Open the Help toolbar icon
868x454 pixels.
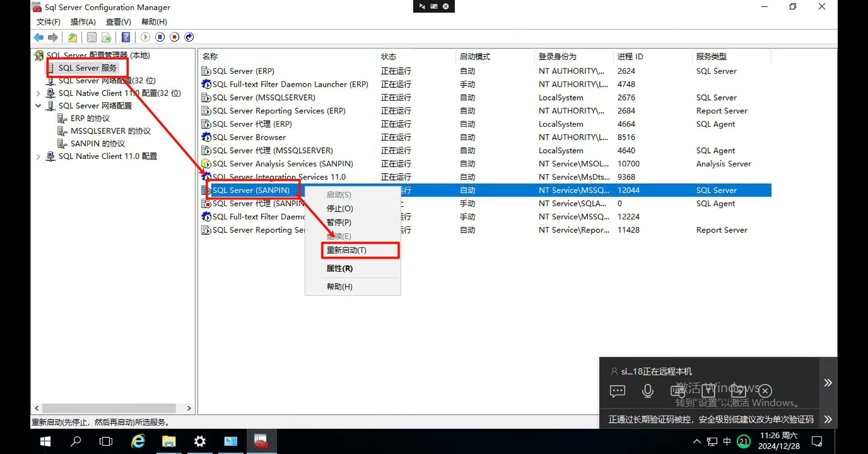(x=126, y=37)
